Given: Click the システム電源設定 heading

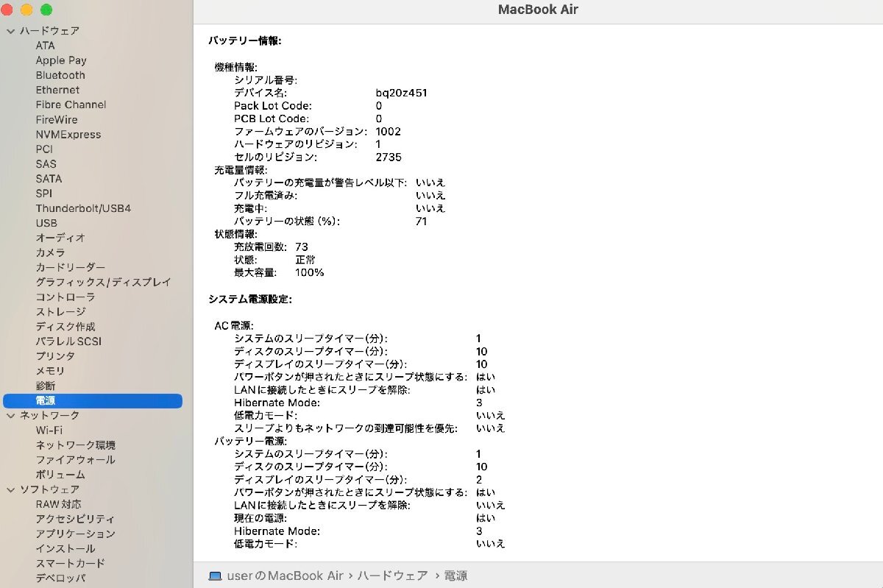Looking at the screenshot, I should point(250,300).
